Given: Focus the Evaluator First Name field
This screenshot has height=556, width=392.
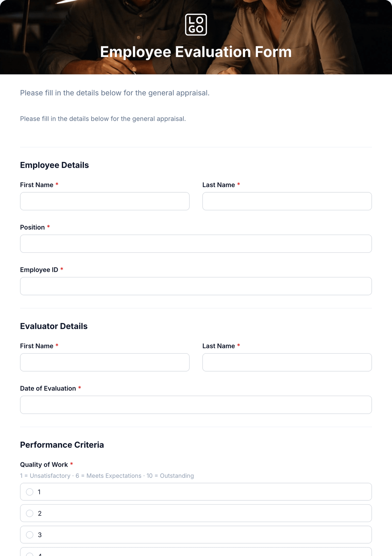Looking at the screenshot, I should pyautogui.click(x=105, y=362).
